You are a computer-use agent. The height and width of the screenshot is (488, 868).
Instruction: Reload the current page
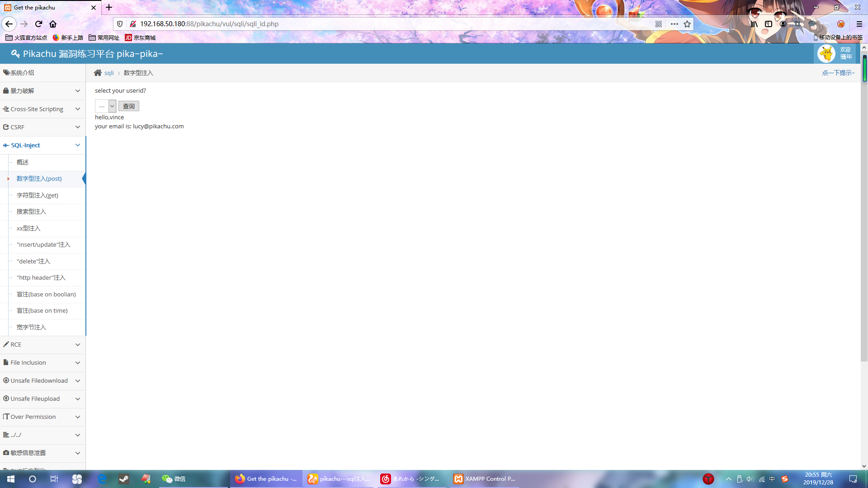click(x=38, y=24)
